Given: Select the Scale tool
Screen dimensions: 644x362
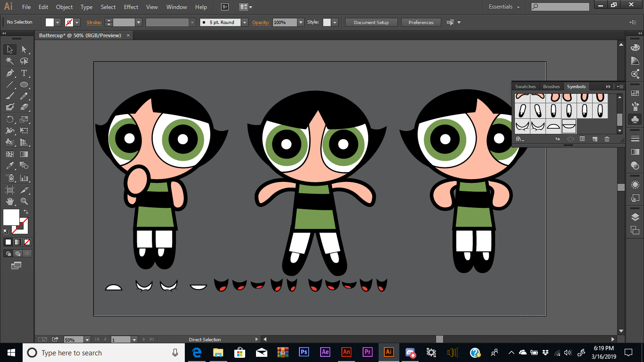Looking at the screenshot, I should click(24, 119).
